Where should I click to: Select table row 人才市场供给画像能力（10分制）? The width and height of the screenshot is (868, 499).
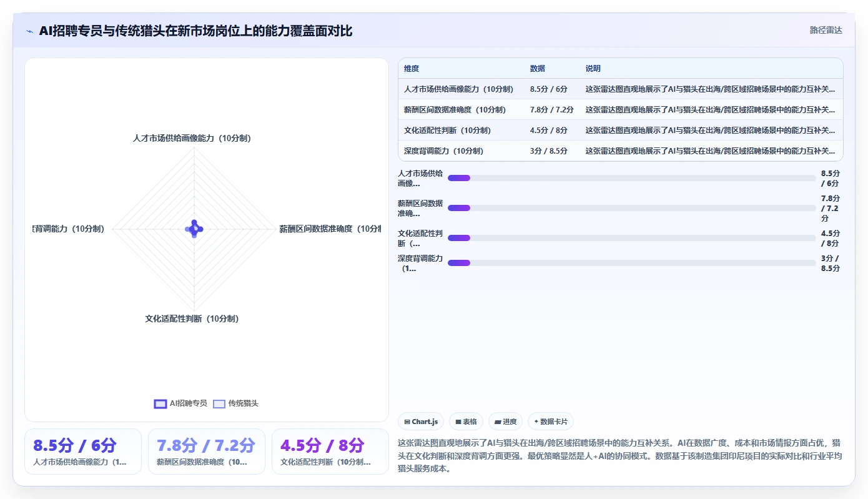click(620, 89)
